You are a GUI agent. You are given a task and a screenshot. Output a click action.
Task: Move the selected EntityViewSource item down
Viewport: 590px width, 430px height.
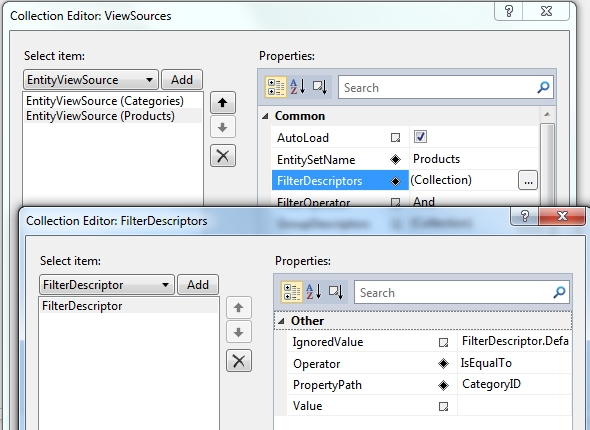[x=223, y=128]
